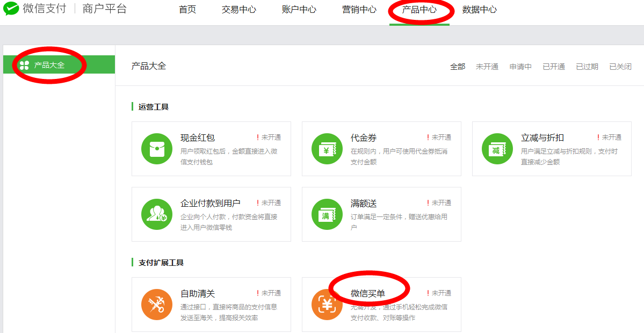Filter products by 已开通
This screenshot has height=333, width=644.
(x=554, y=67)
